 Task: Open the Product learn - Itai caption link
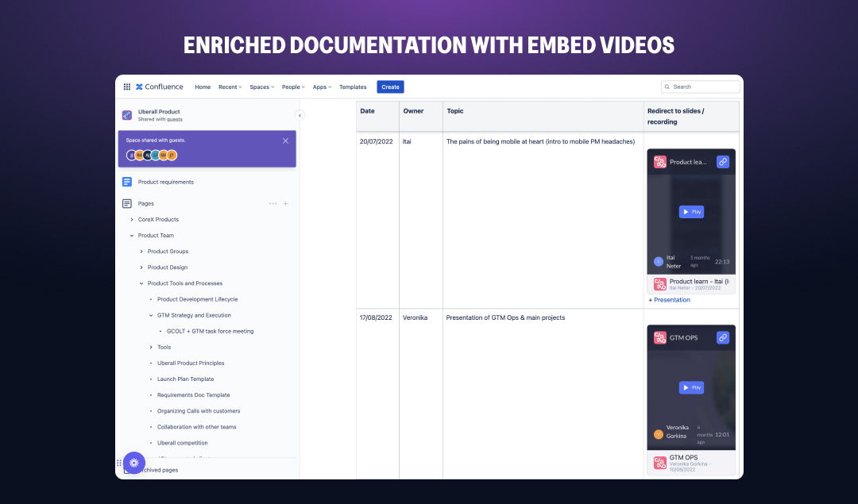pyautogui.click(x=699, y=282)
